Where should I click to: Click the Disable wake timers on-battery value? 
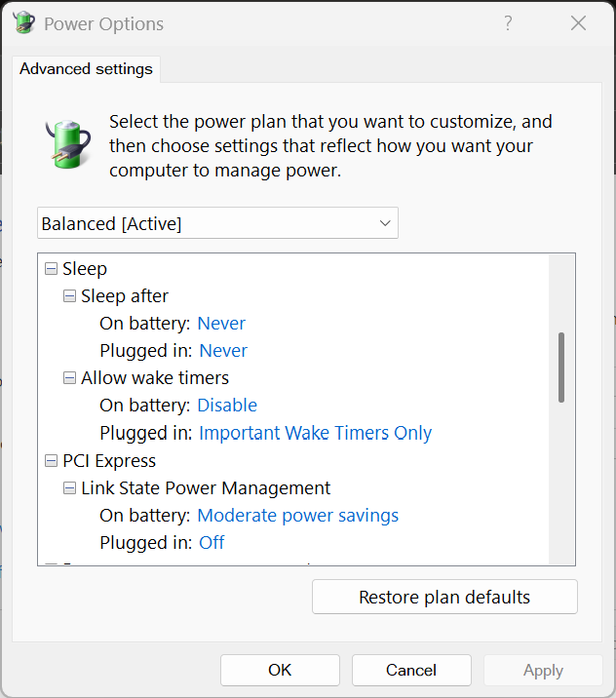[227, 405]
